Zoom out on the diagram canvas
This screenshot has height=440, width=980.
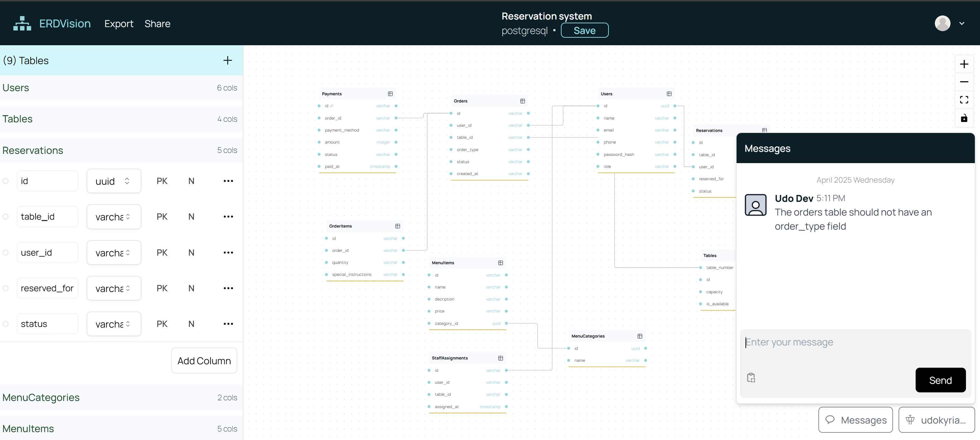point(964,82)
